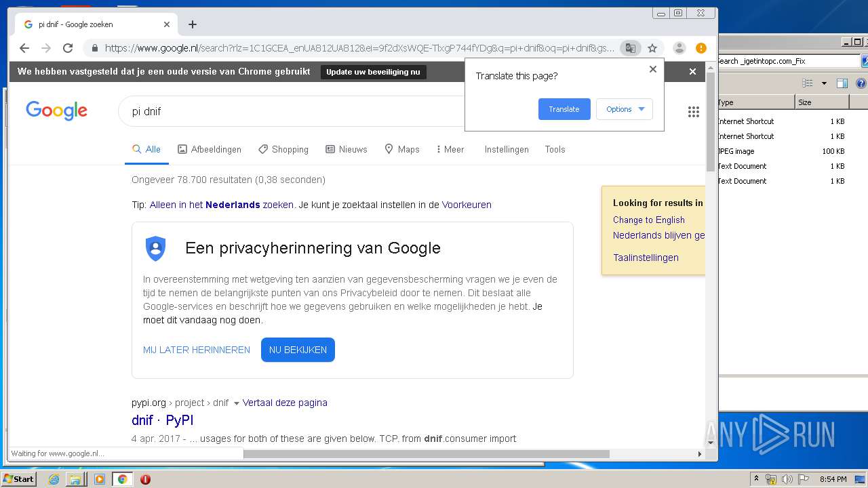
Task: Click the 'NU BEKIJKEN' button
Action: click(x=298, y=350)
